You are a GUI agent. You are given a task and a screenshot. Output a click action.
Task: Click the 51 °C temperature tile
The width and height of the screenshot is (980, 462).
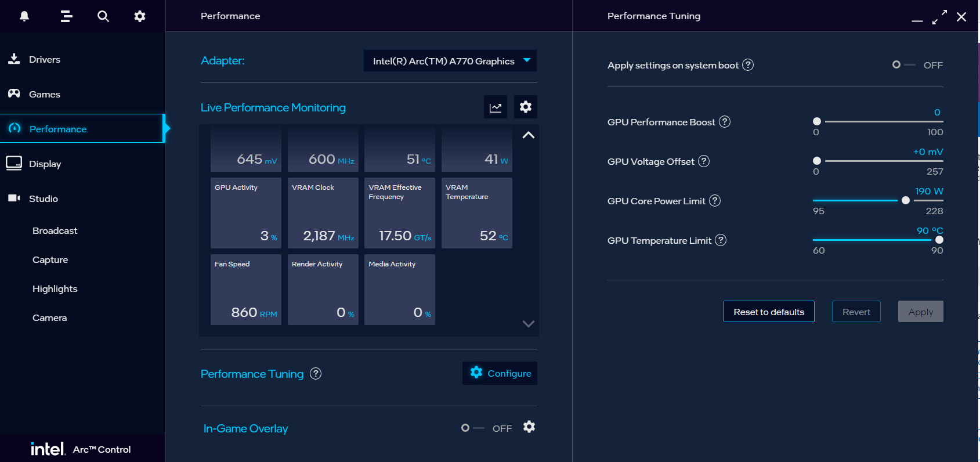coord(400,149)
